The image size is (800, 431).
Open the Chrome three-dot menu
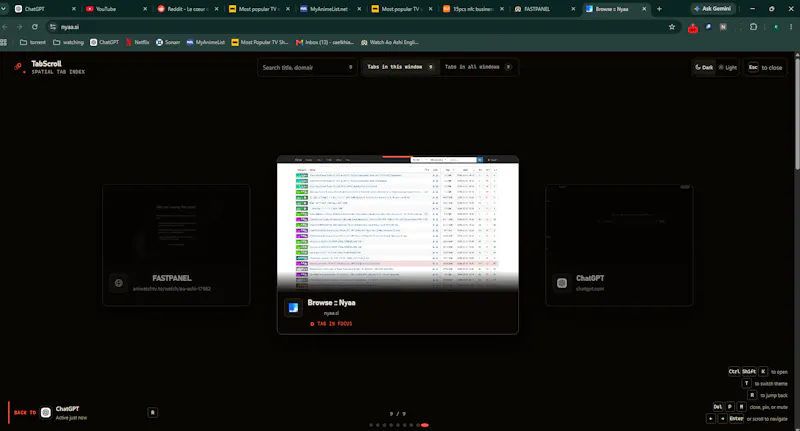coord(791,27)
